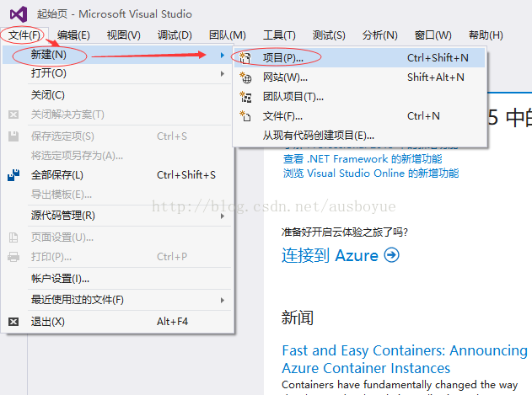This screenshot has height=395, width=532.
Task: Open the 团队(M) menu
Action: (228, 35)
